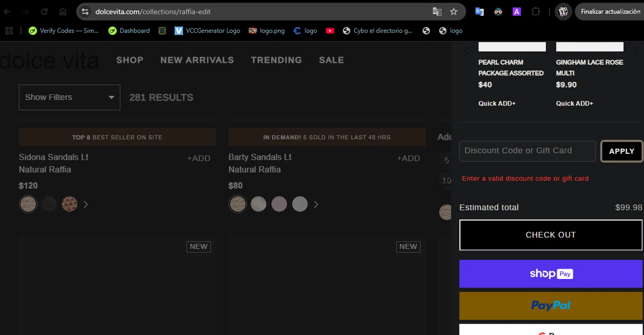Select first natural raffia swatch for Sidona
This screenshot has width=644, height=335.
point(28,204)
